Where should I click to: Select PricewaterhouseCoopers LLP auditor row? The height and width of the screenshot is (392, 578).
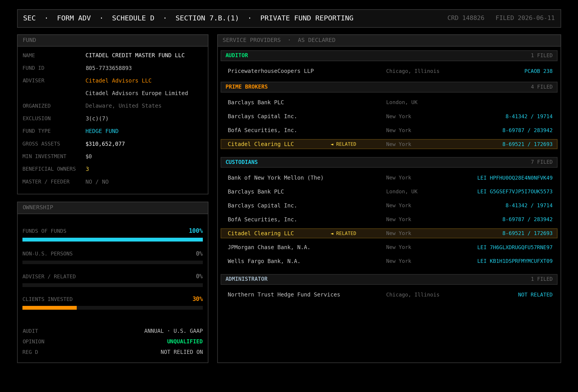tap(389, 71)
